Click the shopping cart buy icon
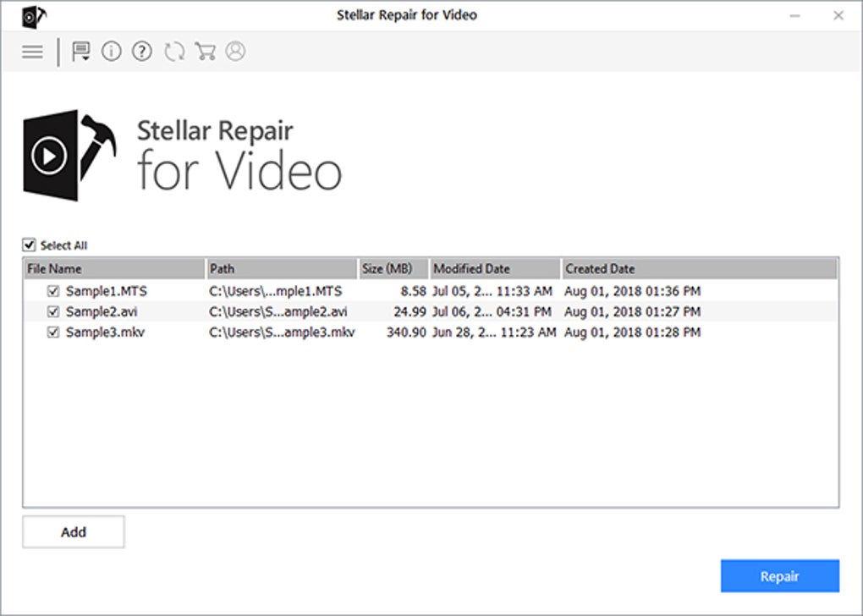The width and height of the screenshot is (863, 616). coord(205,52)
